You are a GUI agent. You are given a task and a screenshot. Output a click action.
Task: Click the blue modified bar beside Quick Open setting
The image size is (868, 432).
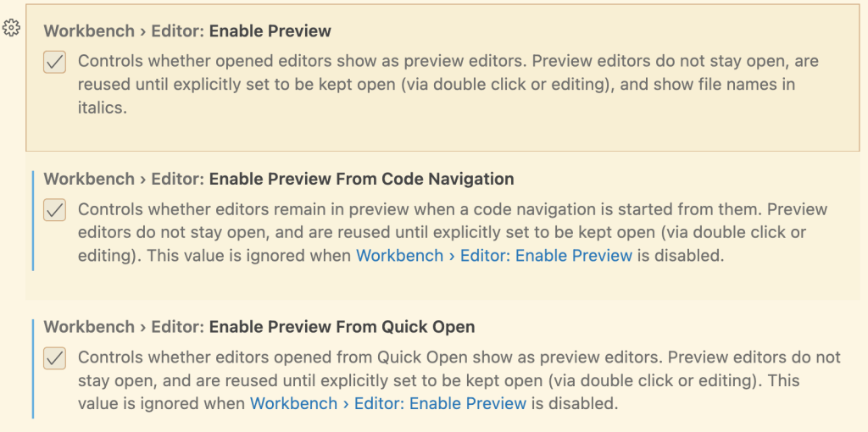pos(33,368)
